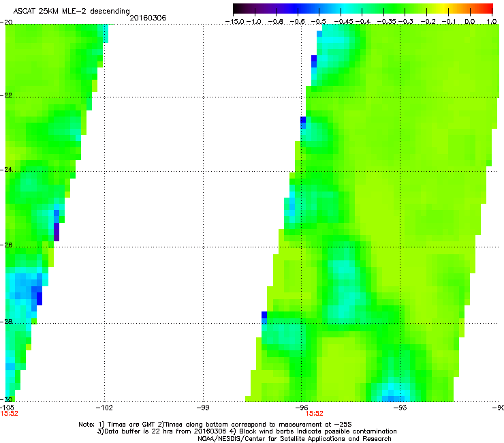Click the '-0.2' color scale label

(x=428, y=22)
